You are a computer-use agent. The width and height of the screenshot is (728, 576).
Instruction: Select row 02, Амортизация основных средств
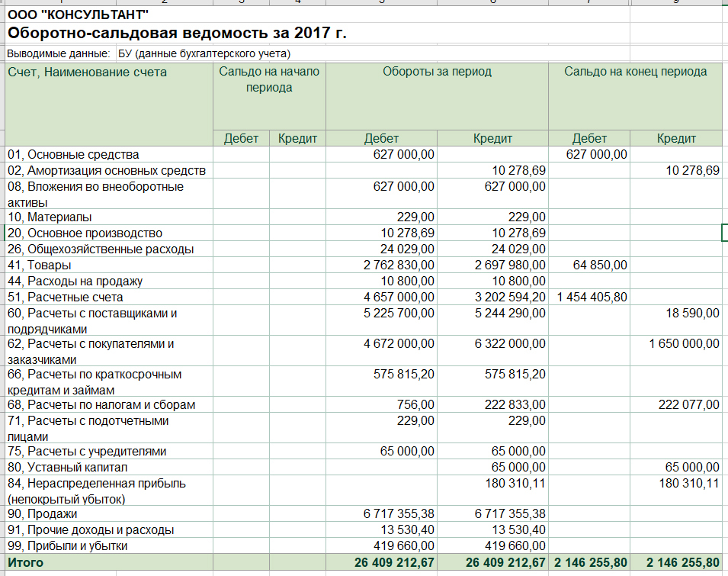(364, 170)
